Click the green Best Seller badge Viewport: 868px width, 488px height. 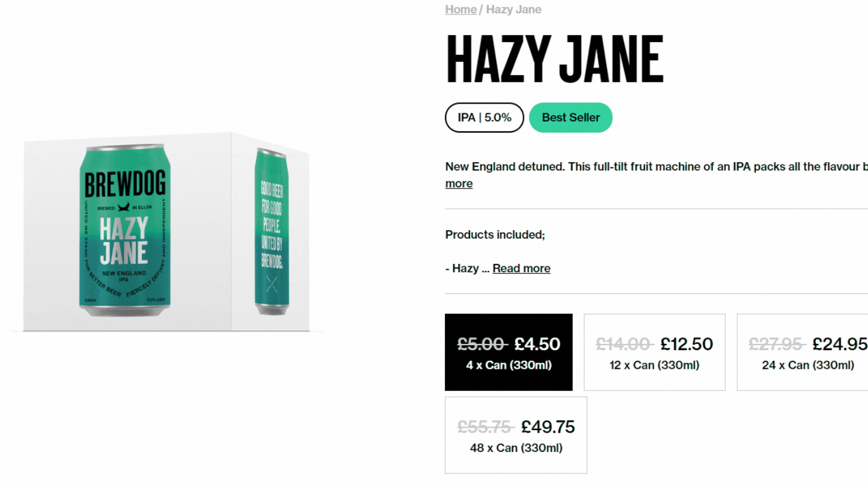pyautogui.click(x=570, y=117)
